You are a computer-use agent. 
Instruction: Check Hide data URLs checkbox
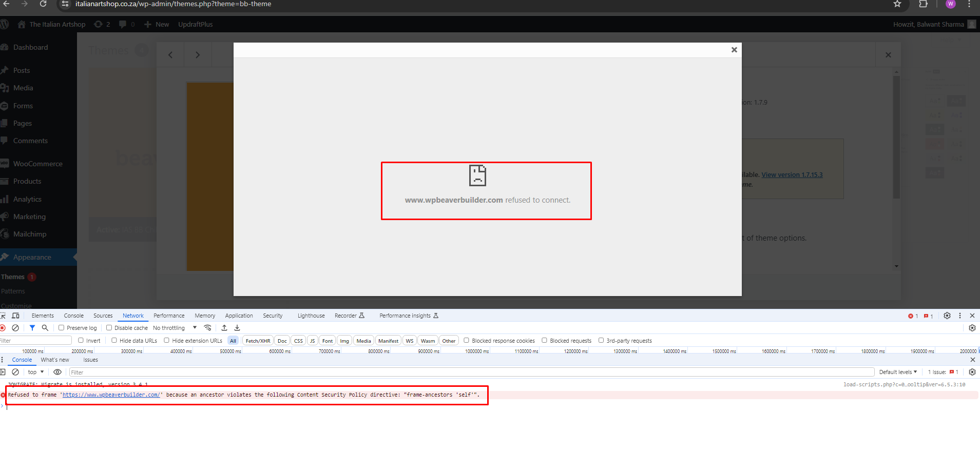click(114, 340)
